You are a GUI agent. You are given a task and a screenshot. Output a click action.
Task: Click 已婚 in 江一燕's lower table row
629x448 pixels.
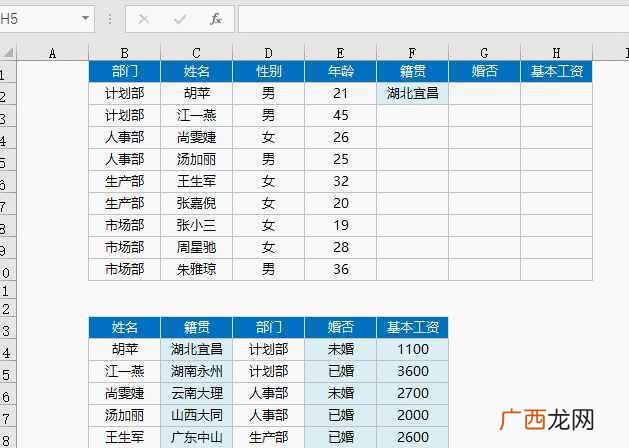point(340,371)
